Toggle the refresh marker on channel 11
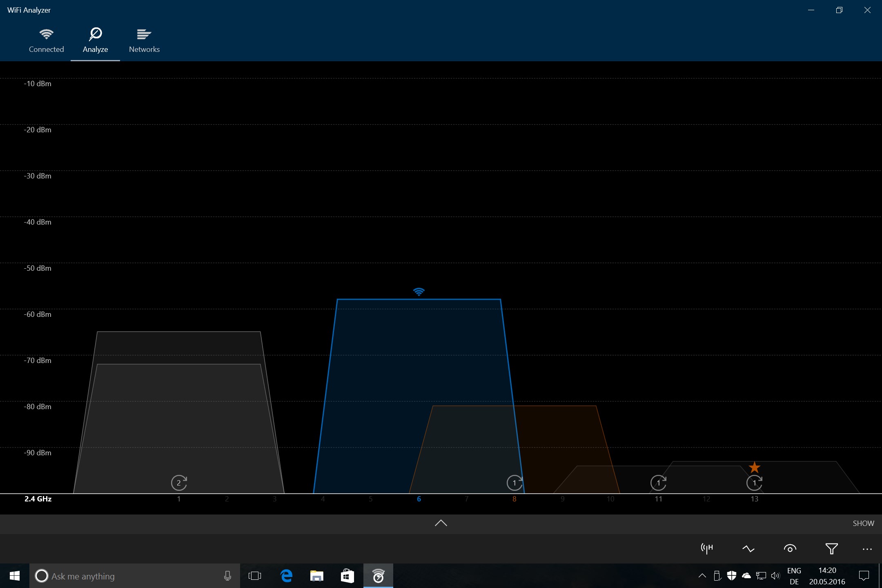This screenshot has height=588, width=882. point(658,483)
